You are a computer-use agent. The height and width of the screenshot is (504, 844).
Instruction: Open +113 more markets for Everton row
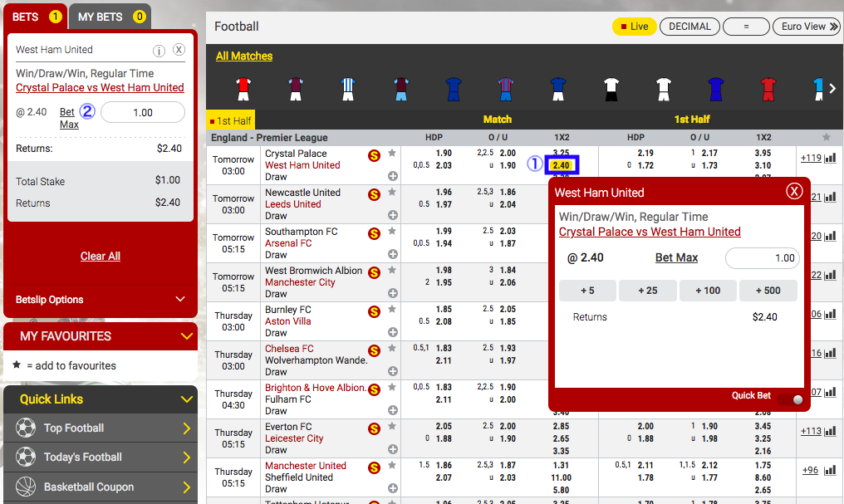pos(811,431)
